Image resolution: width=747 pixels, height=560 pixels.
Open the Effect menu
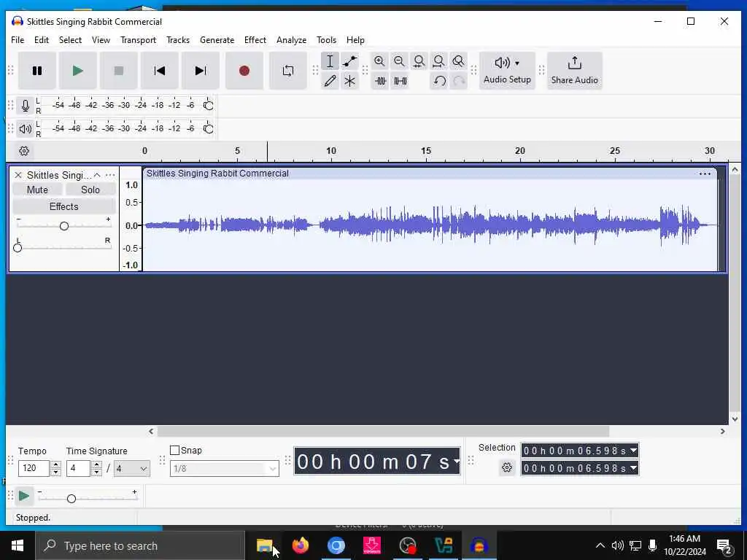(x=255, y=40)
